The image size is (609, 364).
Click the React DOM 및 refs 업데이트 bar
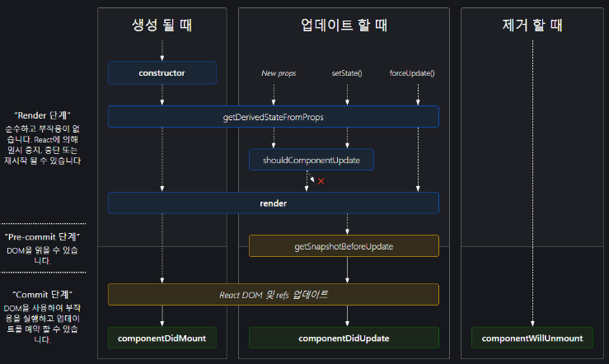point(274,295)
